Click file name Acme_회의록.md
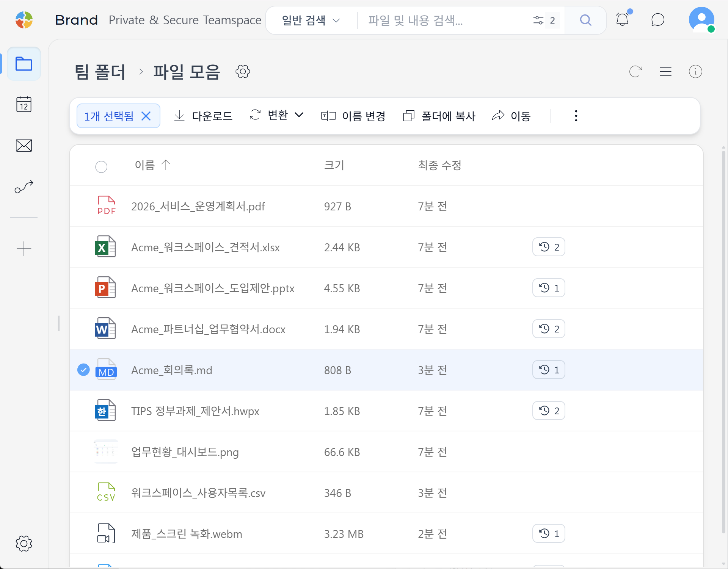Viewport: 728px width, 569px height. [x=172, y=370]
